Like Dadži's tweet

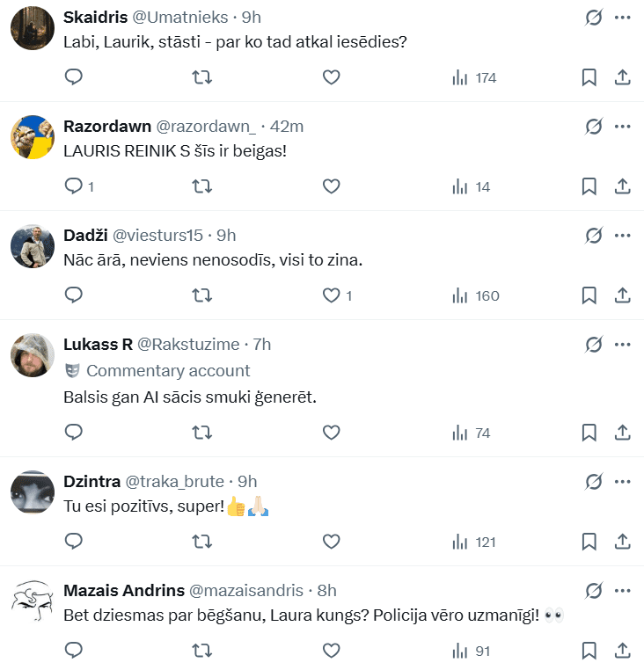pos(331,295)
